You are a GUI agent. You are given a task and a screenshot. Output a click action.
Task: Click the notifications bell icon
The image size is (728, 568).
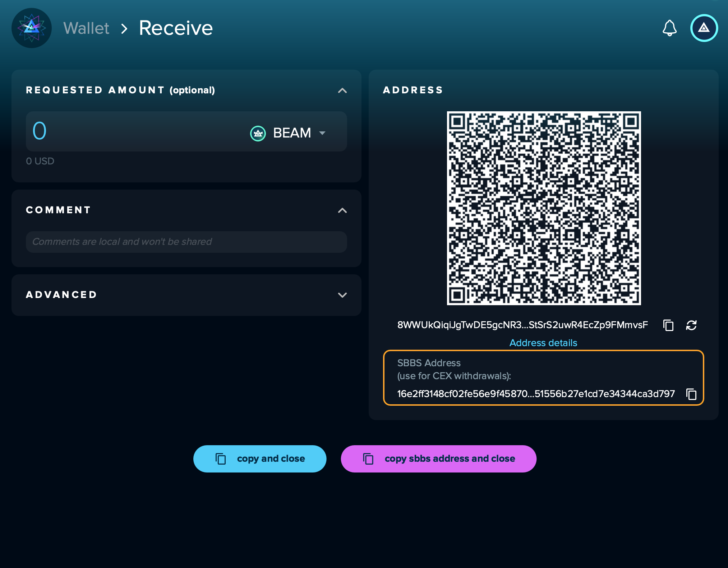(669, 28)
